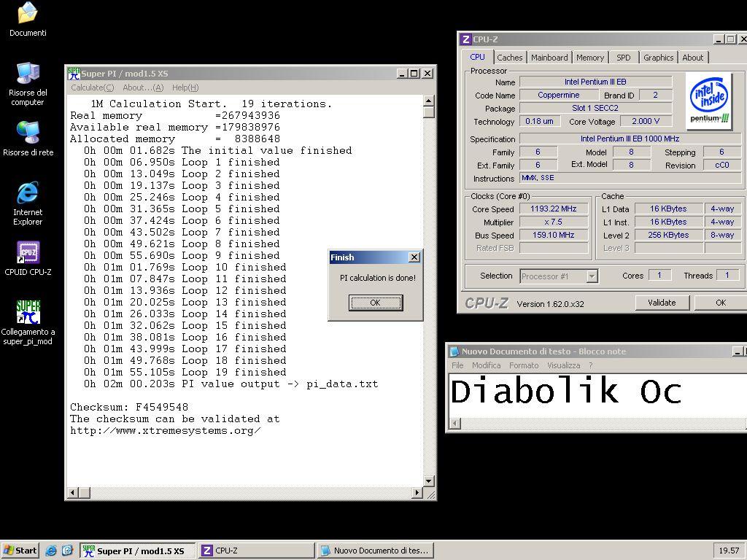Screen dimensions: 747x560
Task: Open the Help menu in Super PI
Action: tap(185, 87)
